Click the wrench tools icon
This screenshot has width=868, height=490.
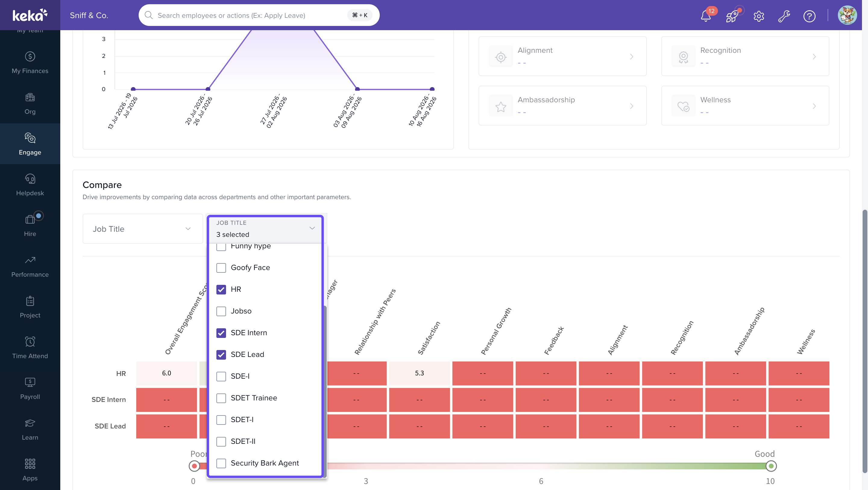[x=784, y=16]
